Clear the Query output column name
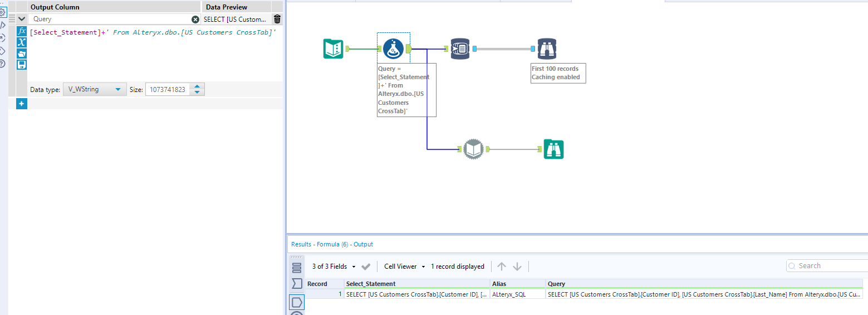 [x=195, y=19]
